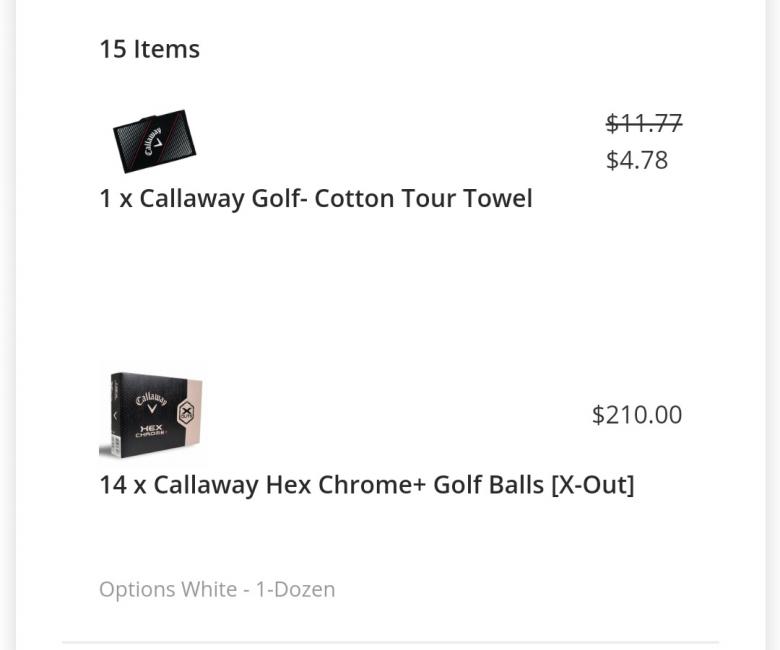Click the X-Out hexagon badge on the box
780x650 pixels.
(186, 412)
